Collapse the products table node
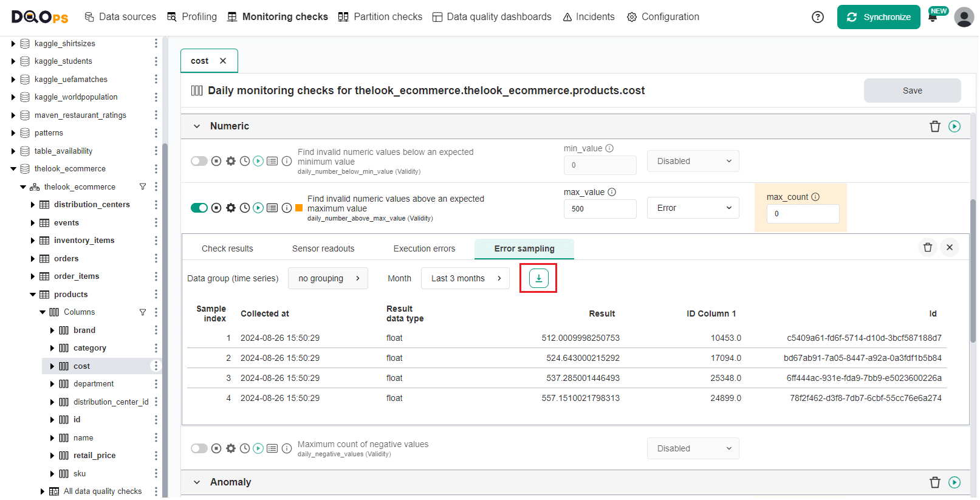This screenshot has width=980, height=500. point(33,295)
